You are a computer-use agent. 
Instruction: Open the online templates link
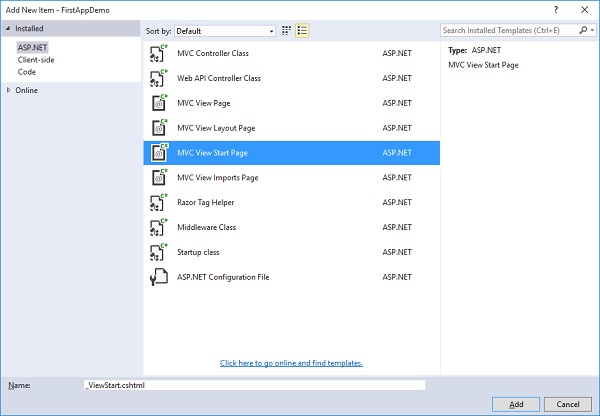coord(291,363)
